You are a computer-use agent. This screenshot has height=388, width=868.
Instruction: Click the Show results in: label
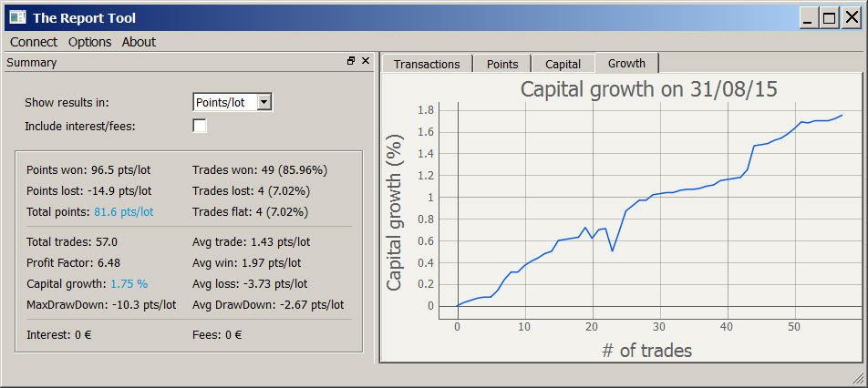[67, 103]
